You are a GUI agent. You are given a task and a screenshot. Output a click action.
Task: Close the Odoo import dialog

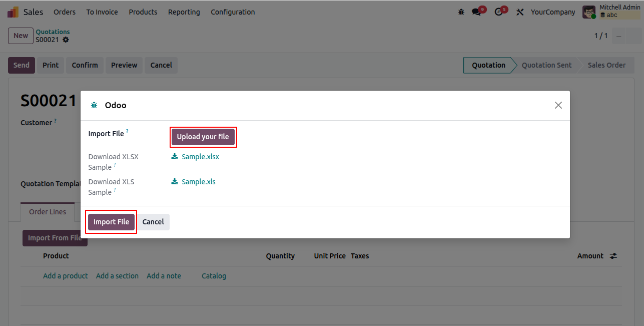point(558,105)
